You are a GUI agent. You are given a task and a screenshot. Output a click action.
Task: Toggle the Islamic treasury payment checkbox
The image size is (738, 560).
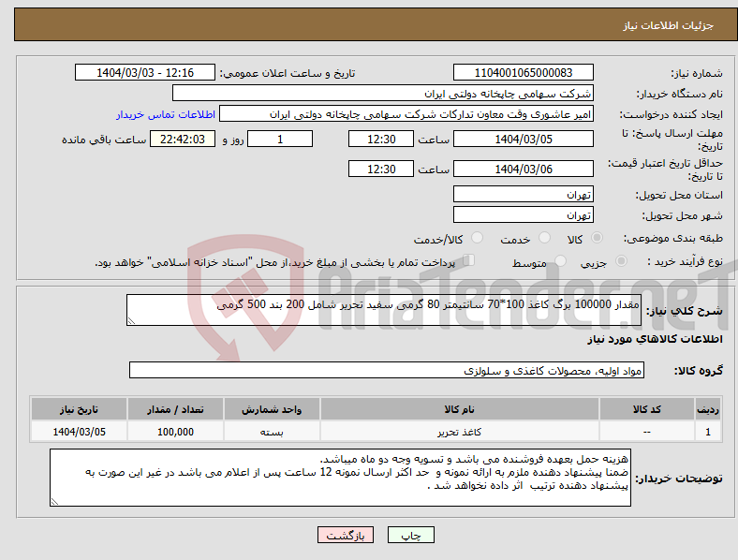(469, 259)
